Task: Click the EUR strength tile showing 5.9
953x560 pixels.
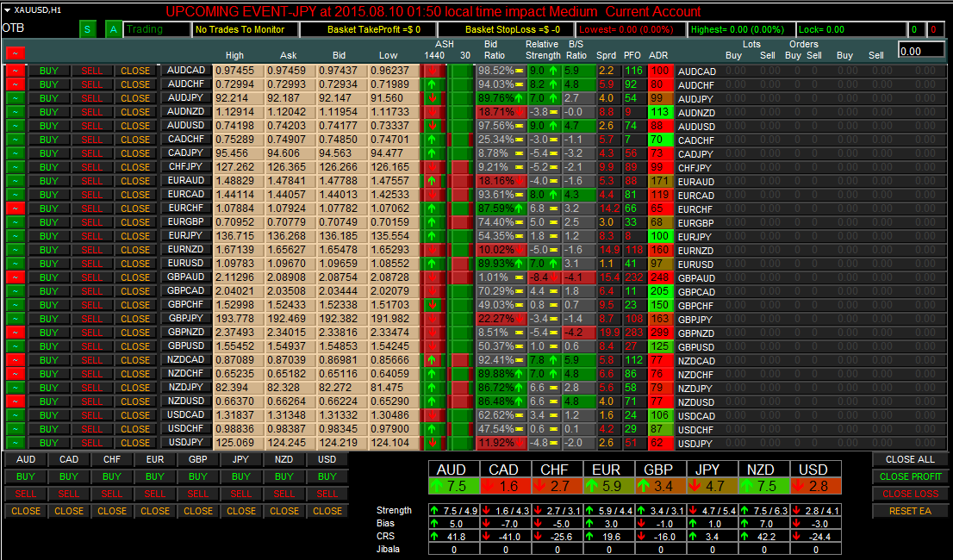Action: [x=609, y=486]
